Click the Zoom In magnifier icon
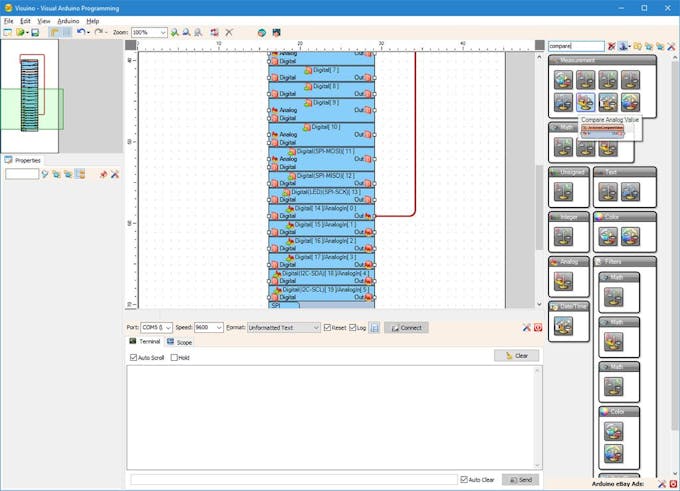 pos(174,33)
